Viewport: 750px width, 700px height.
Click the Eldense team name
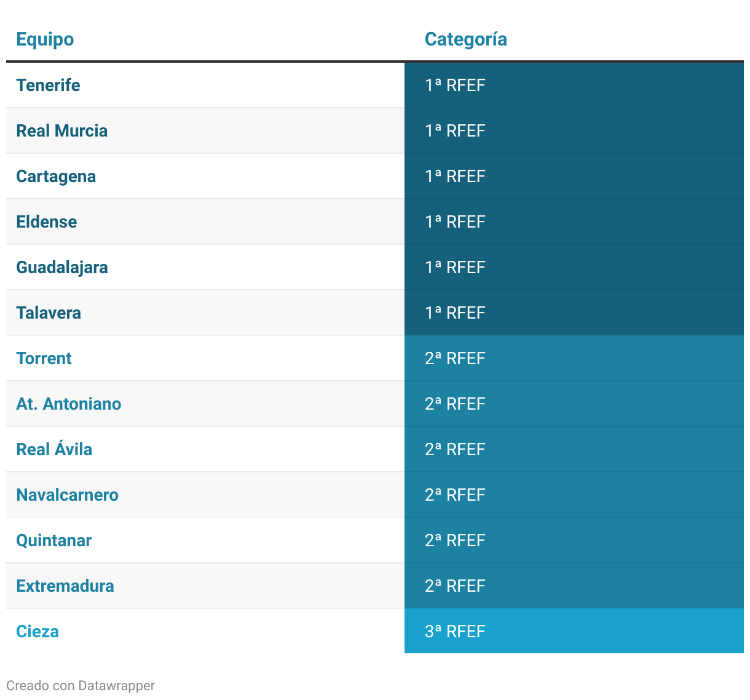click(47, 221)
